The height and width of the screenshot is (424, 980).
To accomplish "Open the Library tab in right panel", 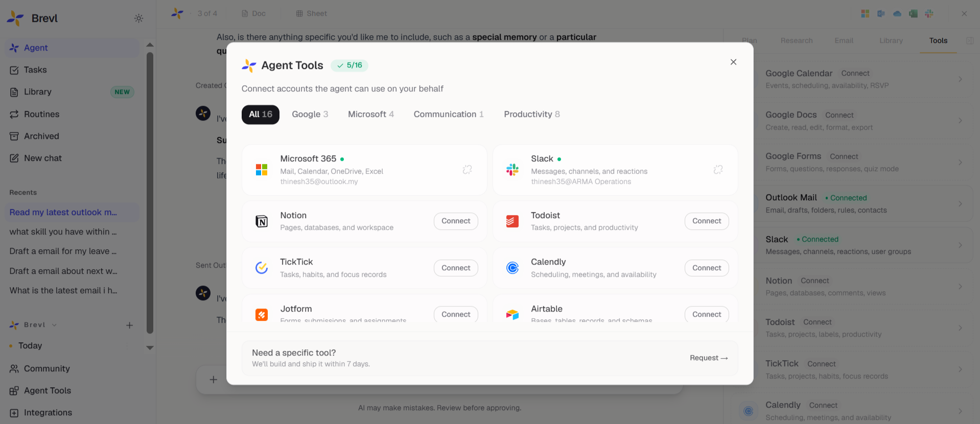I will point(891,40).
